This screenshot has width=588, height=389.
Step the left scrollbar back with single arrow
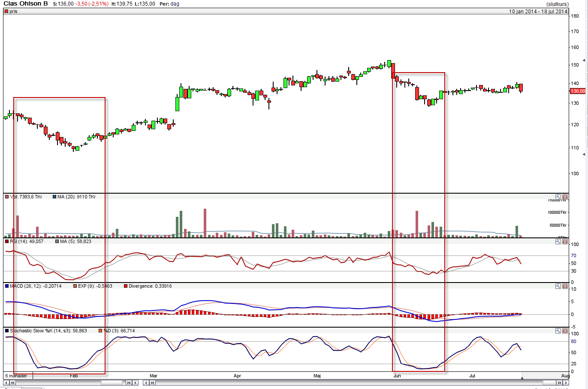click(6, 383)
